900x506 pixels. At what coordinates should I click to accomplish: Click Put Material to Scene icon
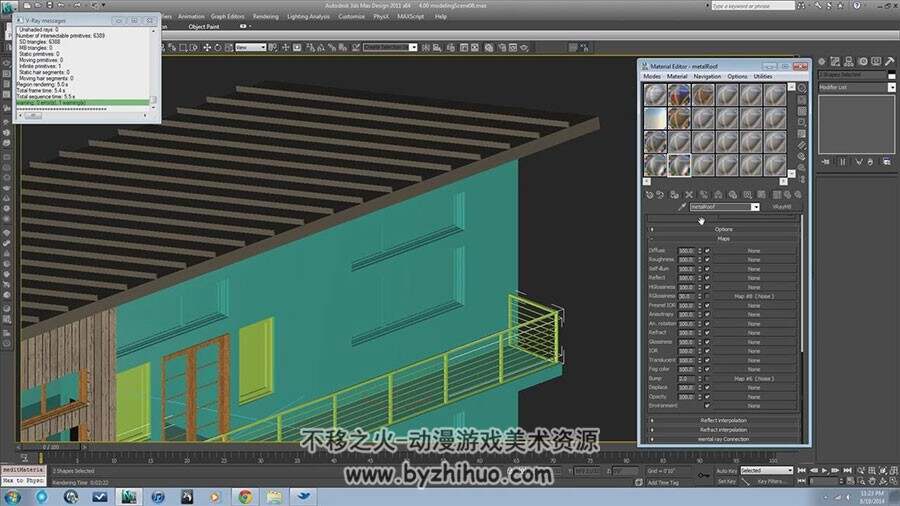point(660,195)
